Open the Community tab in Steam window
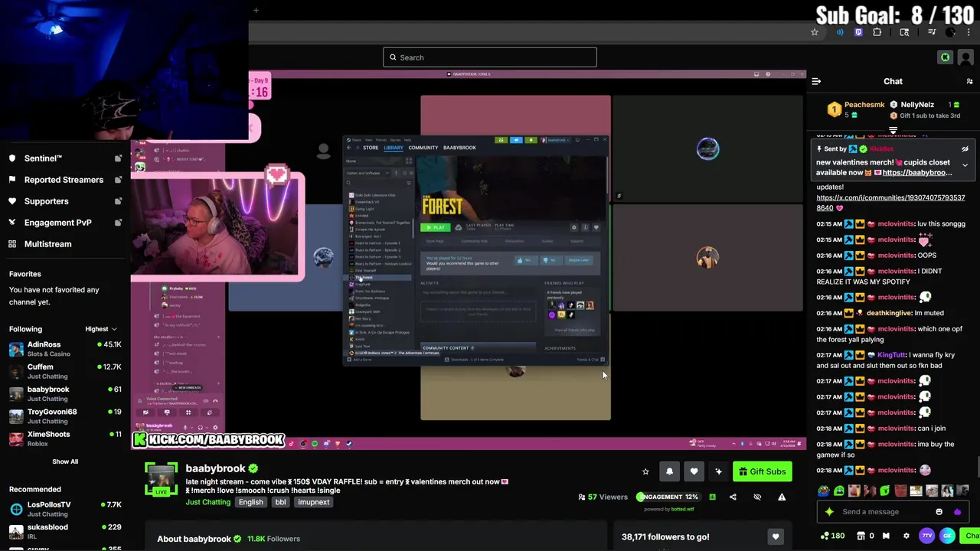This screenshot has width=980, height=551. [x=423, y=148]
